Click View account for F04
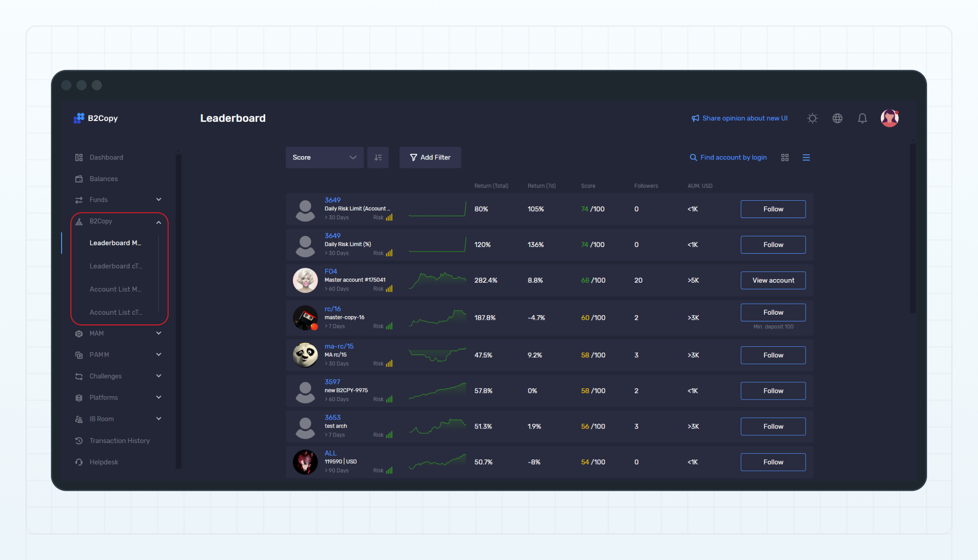 (773, 280)
